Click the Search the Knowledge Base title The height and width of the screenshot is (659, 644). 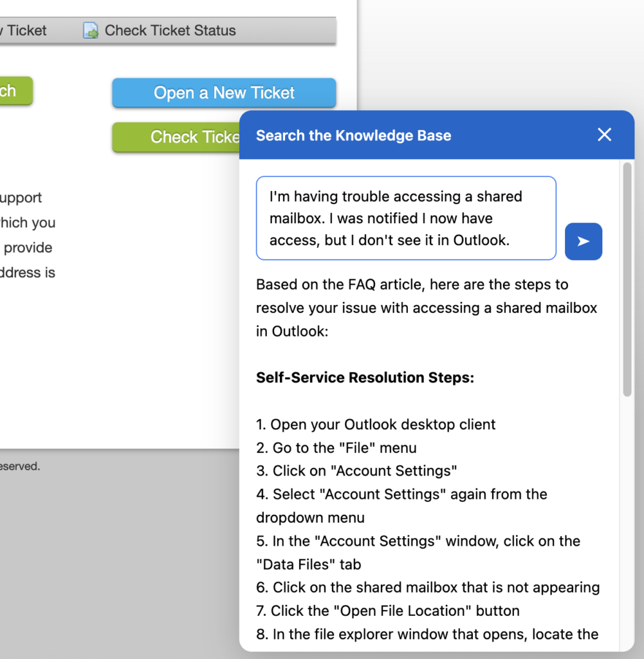coord(353,136)
